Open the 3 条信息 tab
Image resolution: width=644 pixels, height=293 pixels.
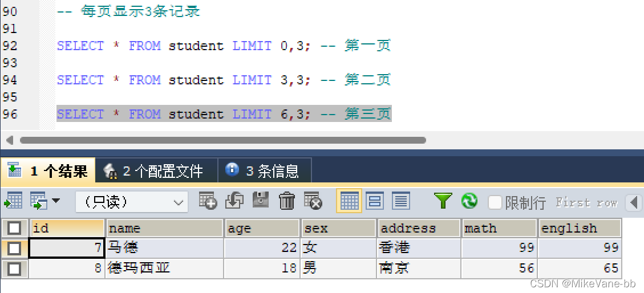point(265,170)
